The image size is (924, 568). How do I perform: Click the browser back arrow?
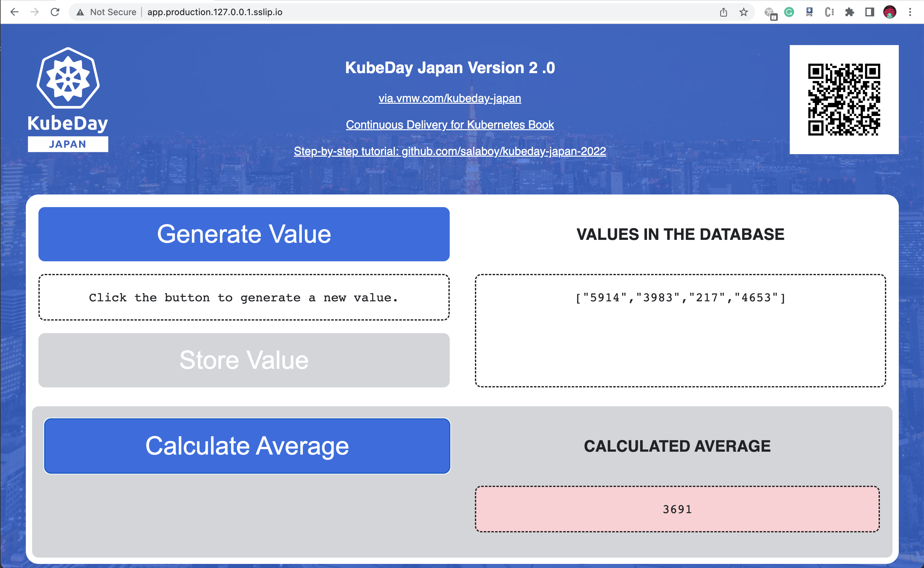pyautogui.click(x=14, y=12)
